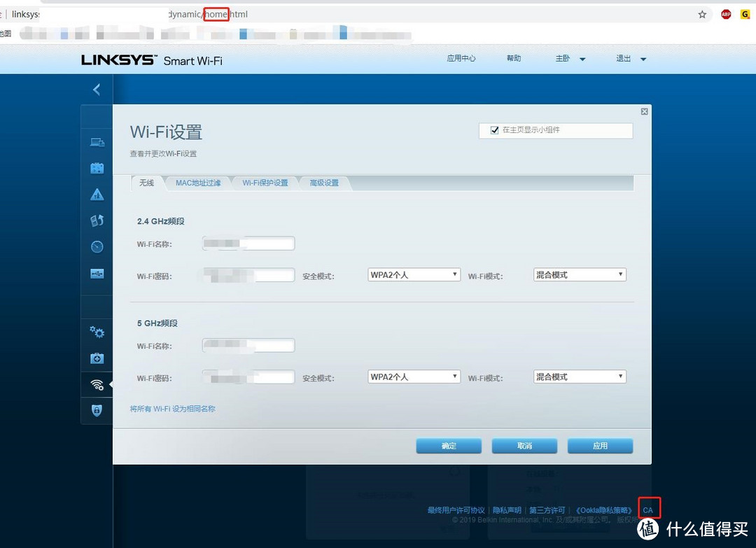
Task: Switch to the MAC地址过滤 tab
Action: coord(198,183)
